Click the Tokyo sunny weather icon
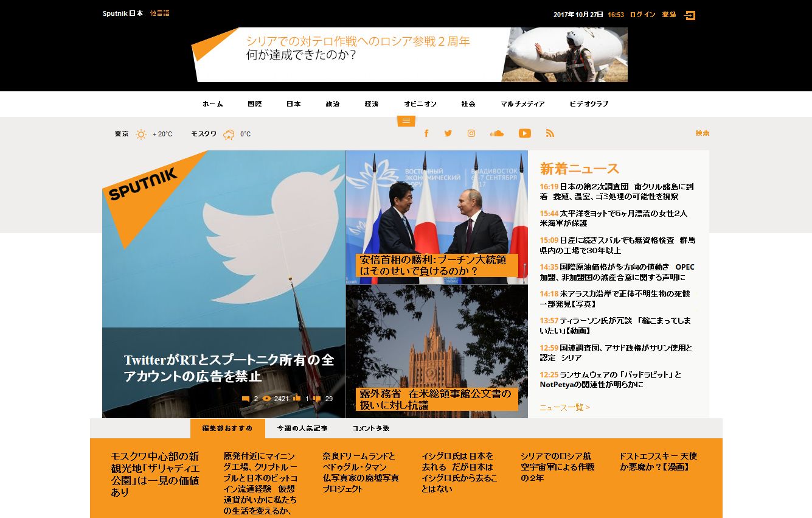 [x=141, y=135]
